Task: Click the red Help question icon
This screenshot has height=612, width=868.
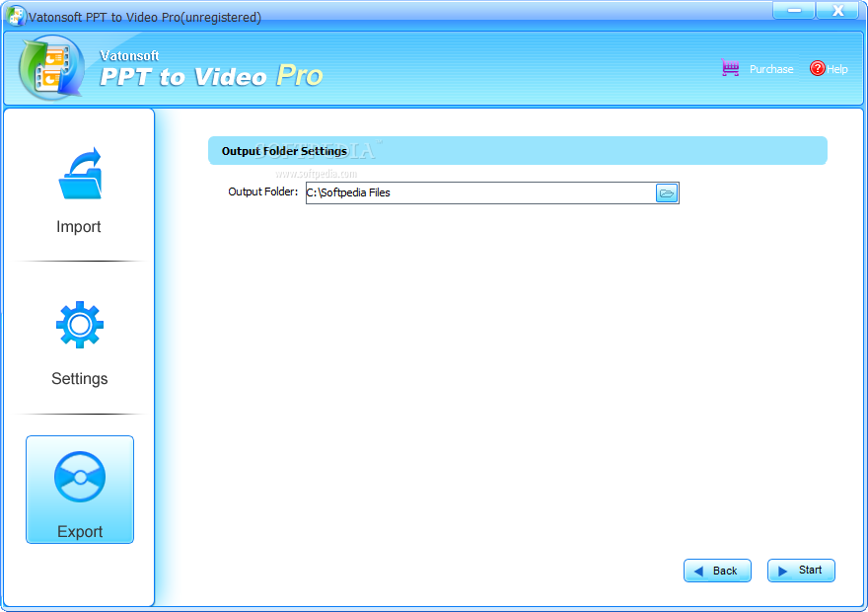Action: (x=817, y=68)
